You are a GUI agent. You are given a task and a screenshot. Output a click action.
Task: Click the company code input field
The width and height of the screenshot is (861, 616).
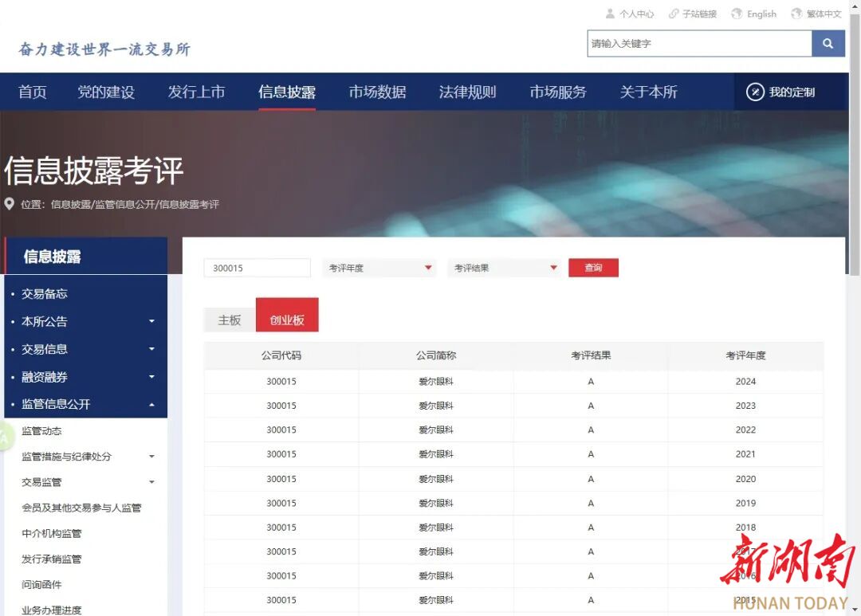257,268
